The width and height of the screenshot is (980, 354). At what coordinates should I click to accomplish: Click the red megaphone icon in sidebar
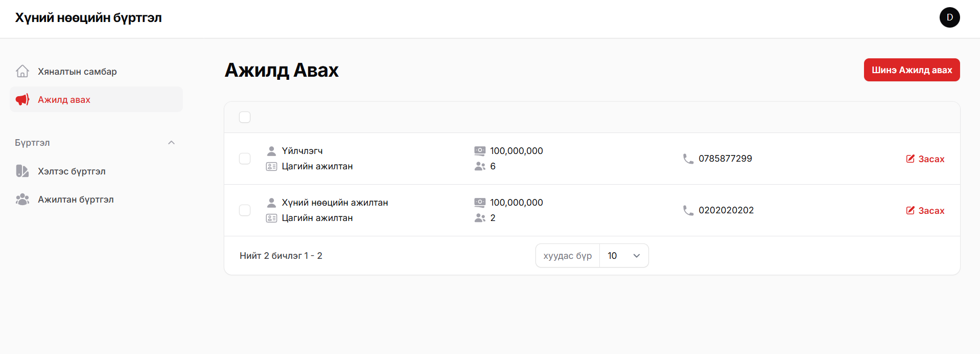click(x=22, y=99)
